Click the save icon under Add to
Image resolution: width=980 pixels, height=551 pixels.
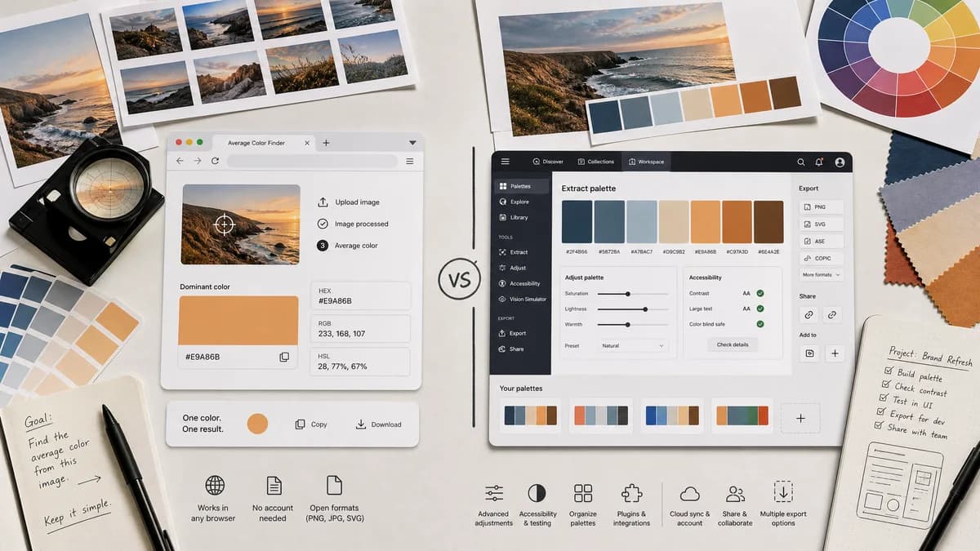809,353
